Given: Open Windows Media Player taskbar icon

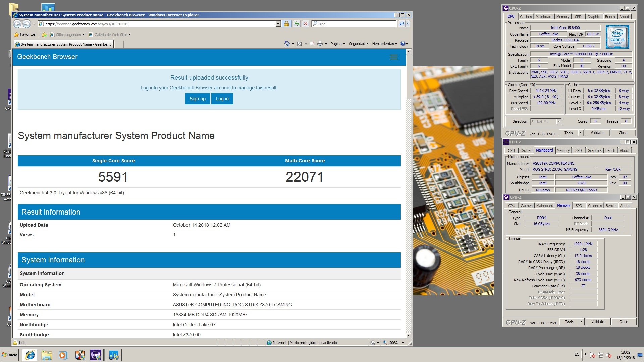Looking at the screenshot, I should pyautogui.click(x=63, y=355).
